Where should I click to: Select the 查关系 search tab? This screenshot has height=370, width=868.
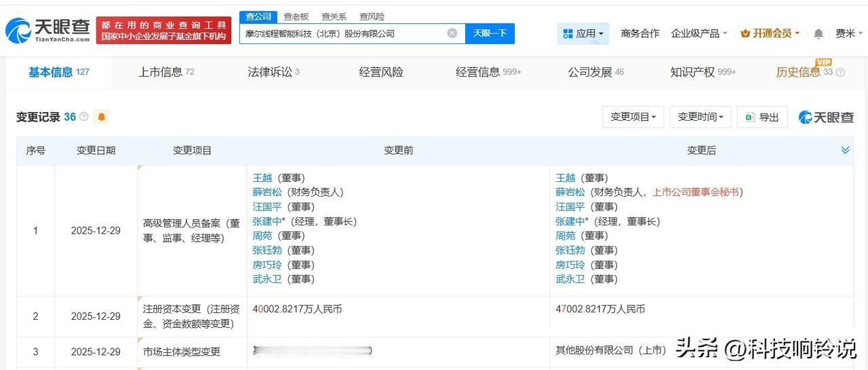[x=334, y=16]
